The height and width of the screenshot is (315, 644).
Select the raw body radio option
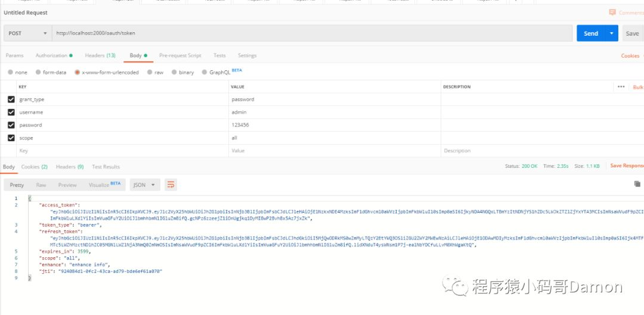150,72
